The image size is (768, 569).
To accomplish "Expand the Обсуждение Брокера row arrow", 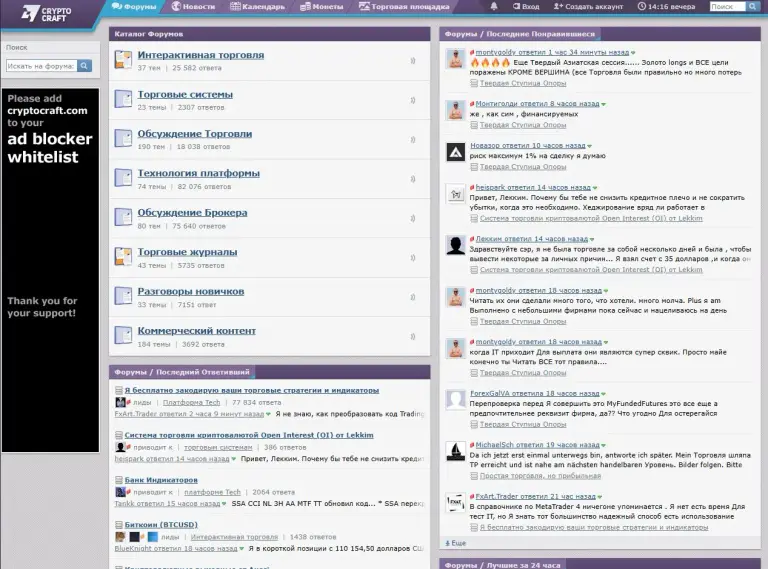I will [413, 218].
